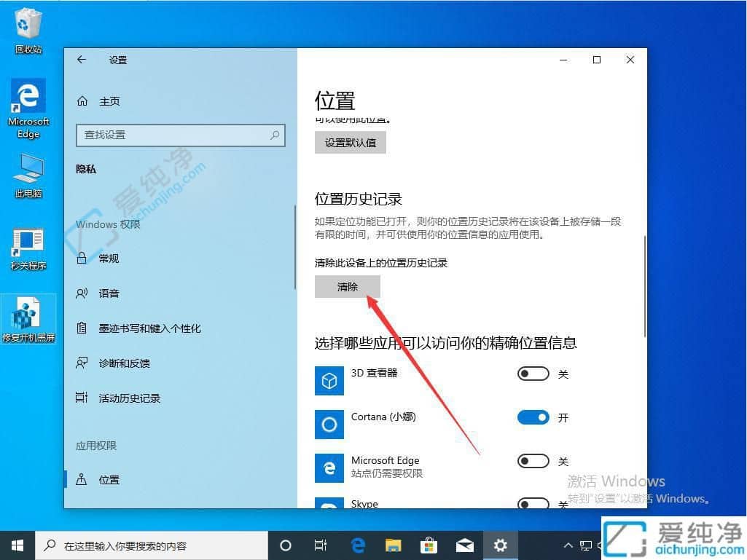747x560 pixels.
Task: Click the settings content vertical scrollbar
Action: click(x=644, y=285)
